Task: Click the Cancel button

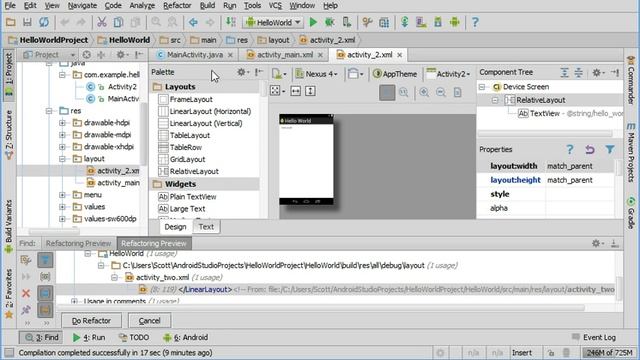Action: (x=149, y=321)
